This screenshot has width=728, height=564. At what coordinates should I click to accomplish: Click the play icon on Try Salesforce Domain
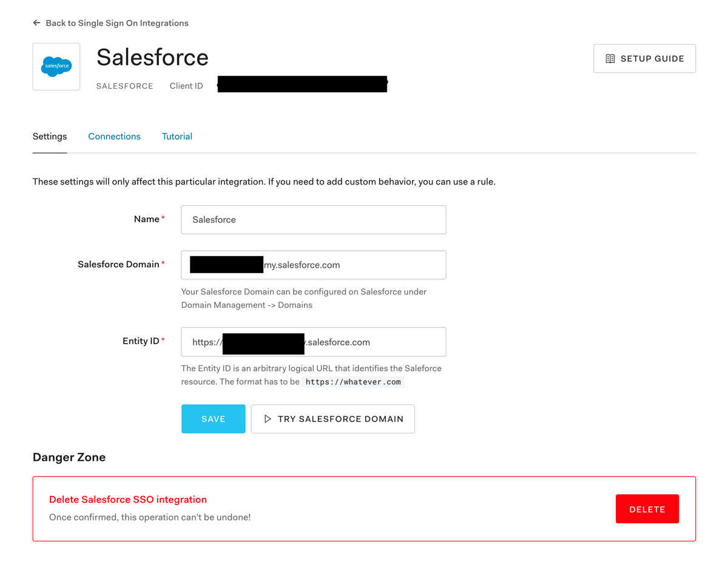[268, 419]
